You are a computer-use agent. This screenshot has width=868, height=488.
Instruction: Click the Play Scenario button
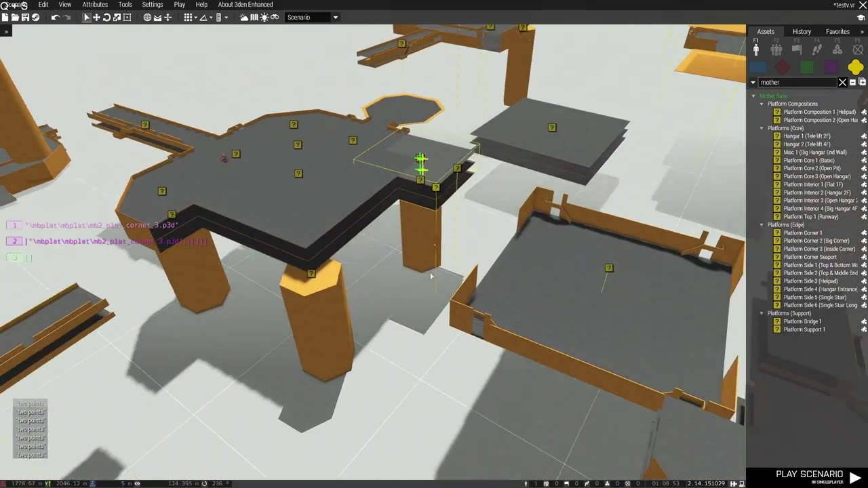818,477
